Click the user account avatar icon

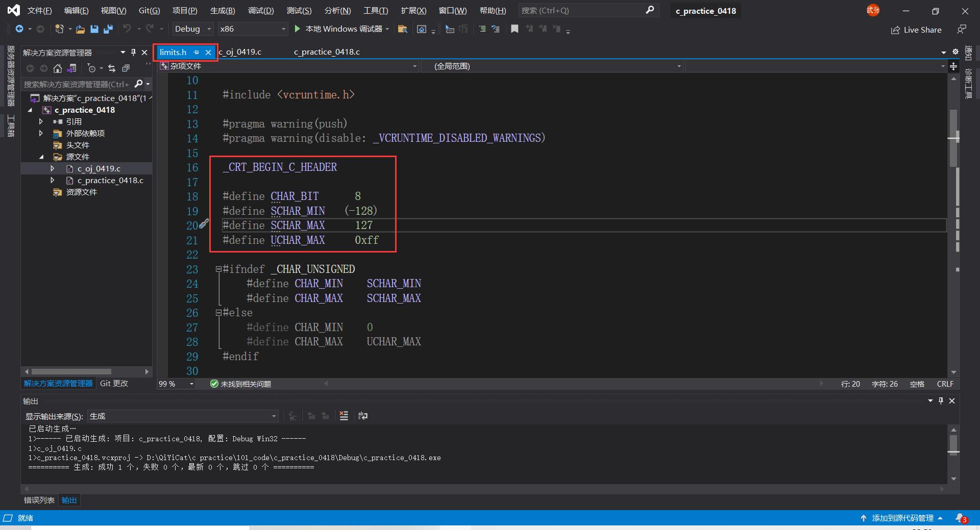873,10
